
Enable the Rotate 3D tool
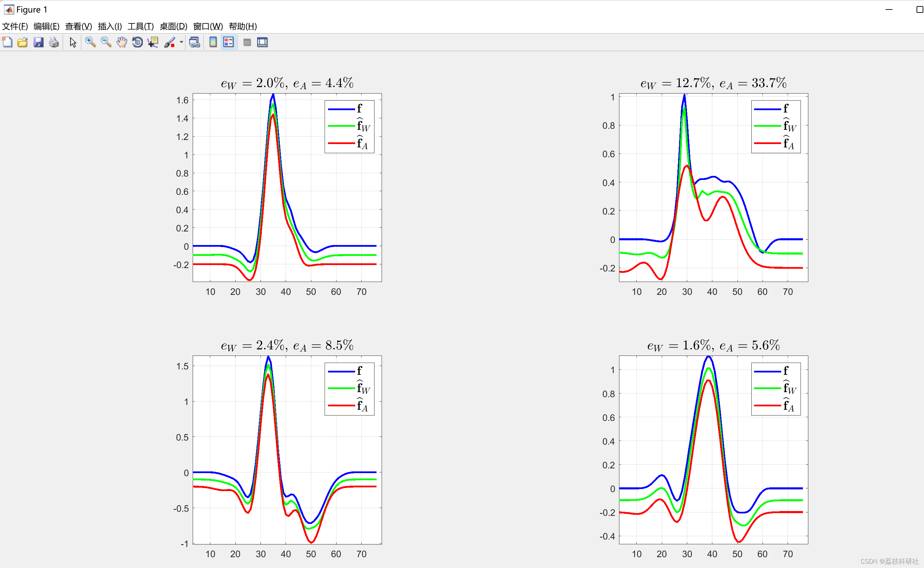(x=137, y=42)
